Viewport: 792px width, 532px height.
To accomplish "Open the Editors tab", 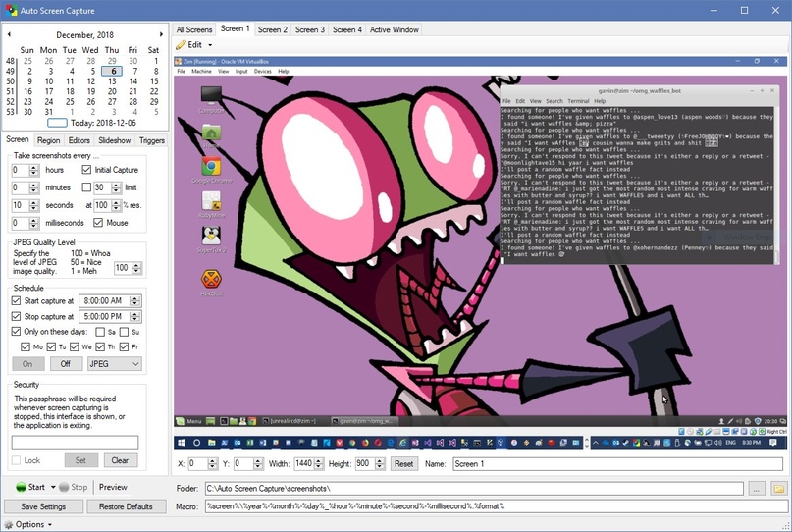I will (x=79, y=140).
